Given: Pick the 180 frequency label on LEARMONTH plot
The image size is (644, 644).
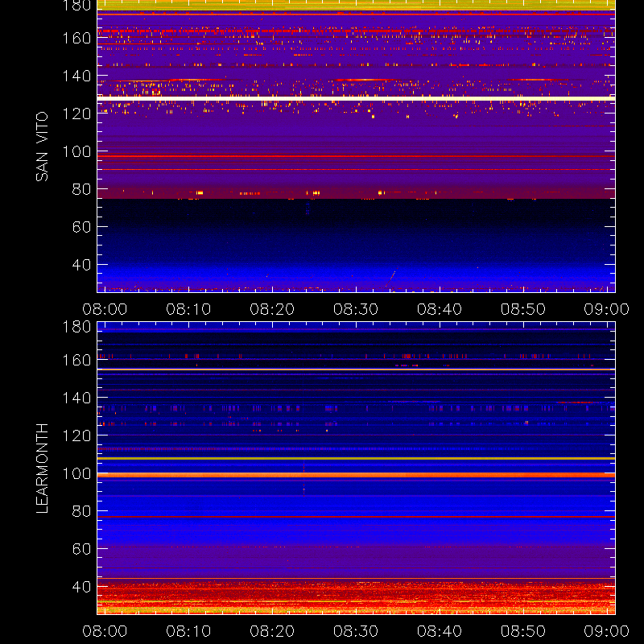Looking at the screenshot, I should tap(76, 327).
